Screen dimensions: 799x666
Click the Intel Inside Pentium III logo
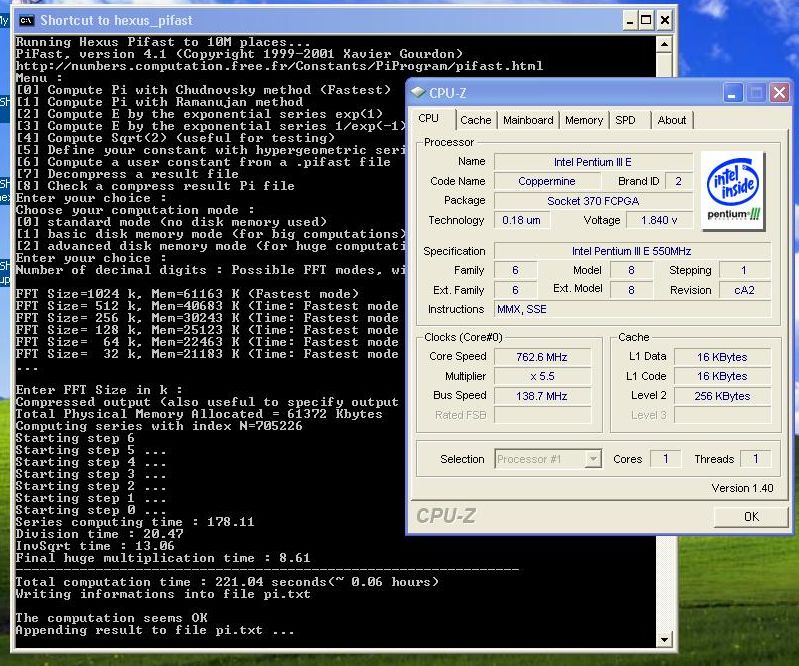pyautogui.click(x=733, y=191)
